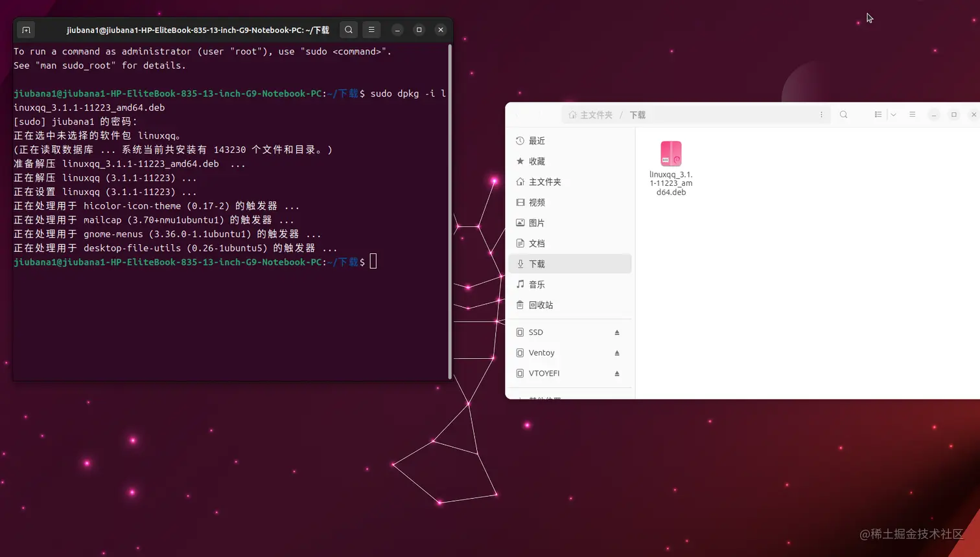Click the download icon beside 下载
This screenshot has width=980, height=557.
[x=520, y=264]
